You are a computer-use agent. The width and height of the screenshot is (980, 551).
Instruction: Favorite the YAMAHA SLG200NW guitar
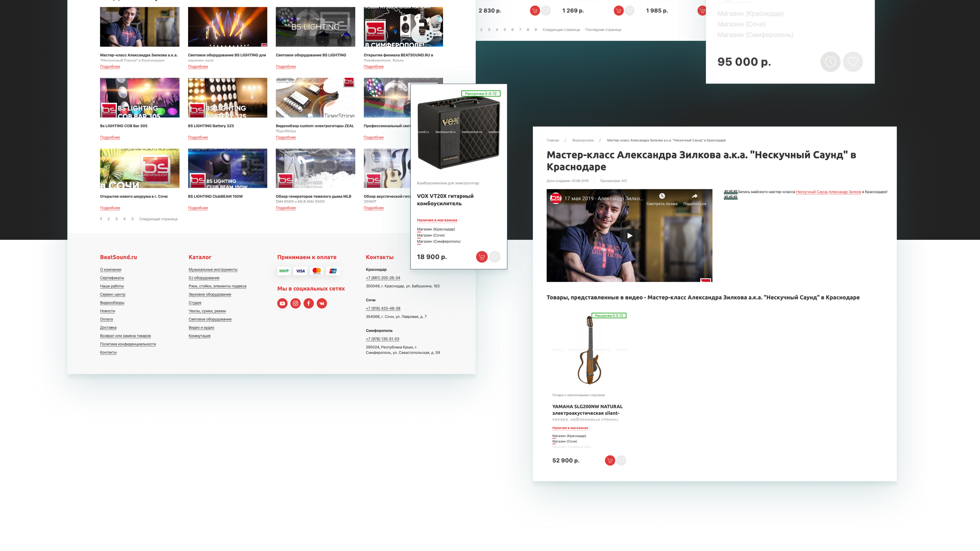coord(621,460)
